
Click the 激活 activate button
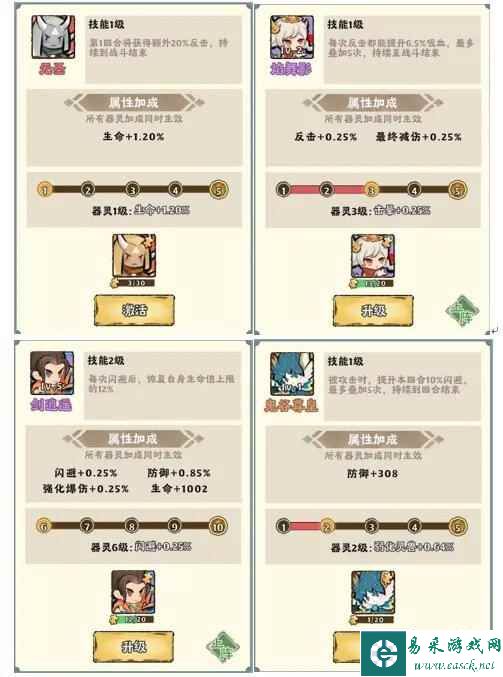[134, 310]
